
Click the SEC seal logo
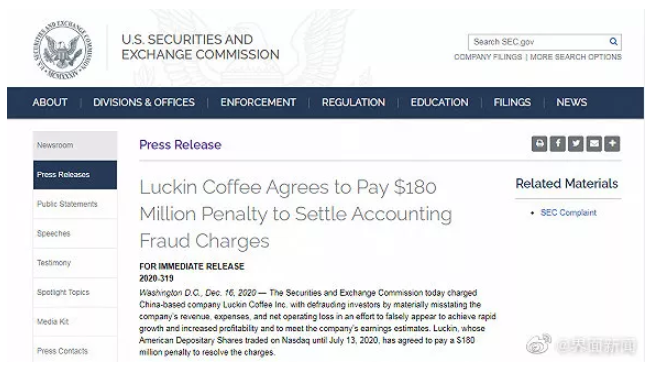coord(62,50)
